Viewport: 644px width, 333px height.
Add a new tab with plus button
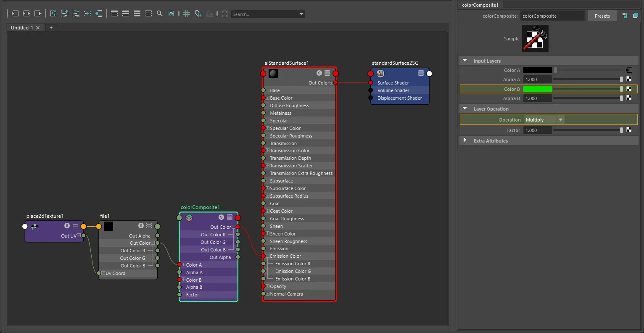click(x=51, y=28)
